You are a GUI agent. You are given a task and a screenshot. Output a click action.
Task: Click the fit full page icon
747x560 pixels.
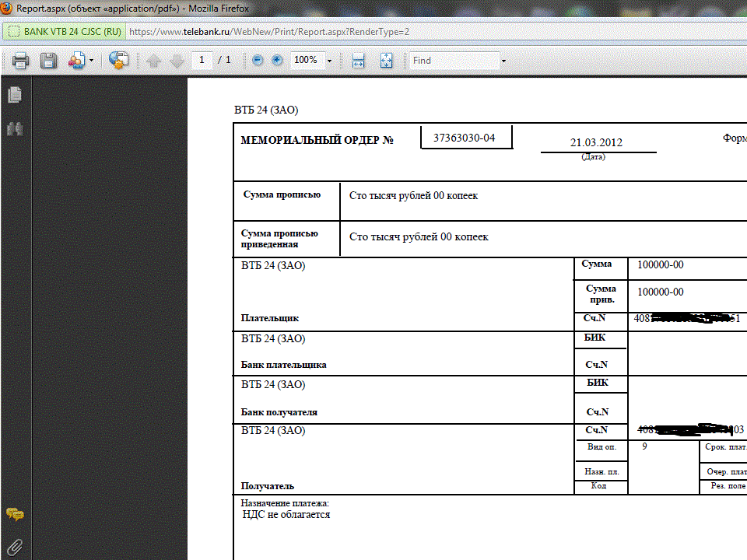[x=387, y=61]
